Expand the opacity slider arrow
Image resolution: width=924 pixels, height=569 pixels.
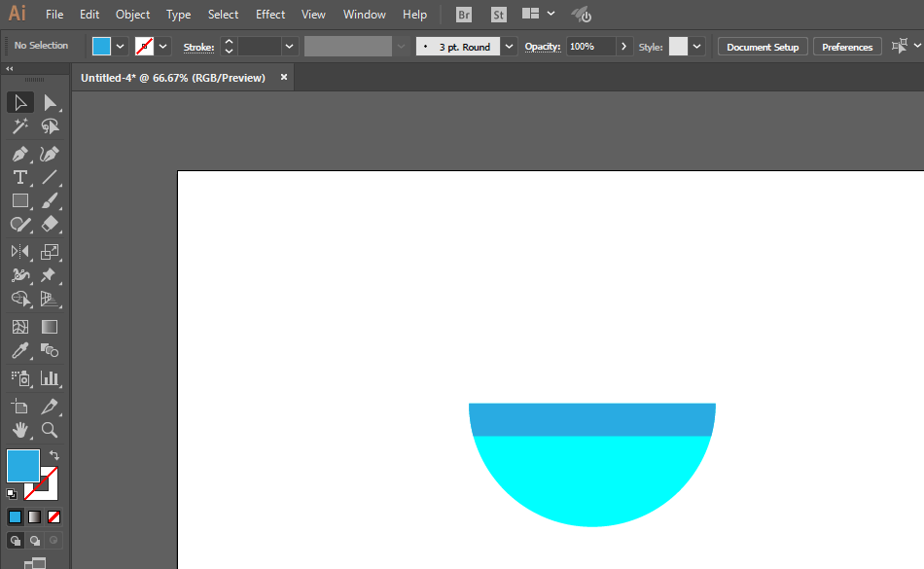point(623,47)
